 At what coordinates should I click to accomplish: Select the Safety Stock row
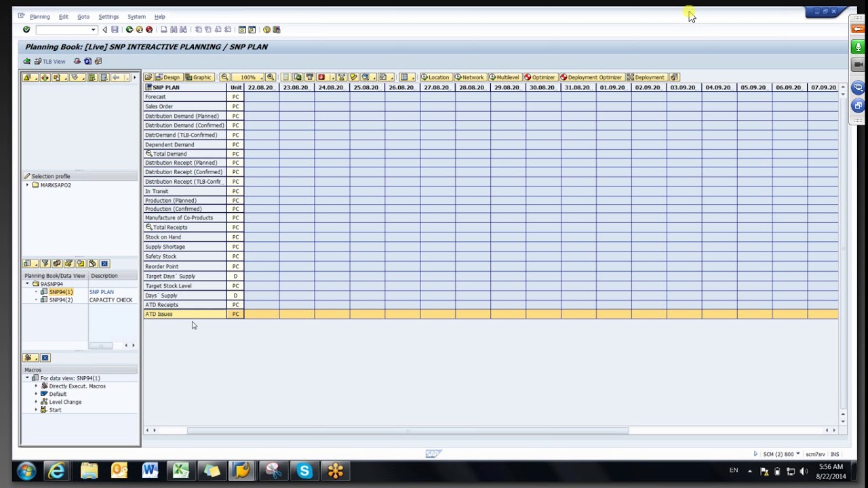[184, 256]
